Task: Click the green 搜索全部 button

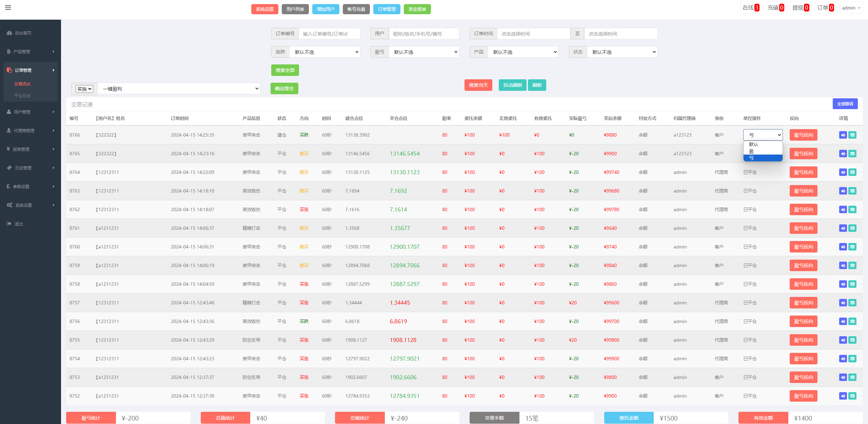Action: pos(285,70)
